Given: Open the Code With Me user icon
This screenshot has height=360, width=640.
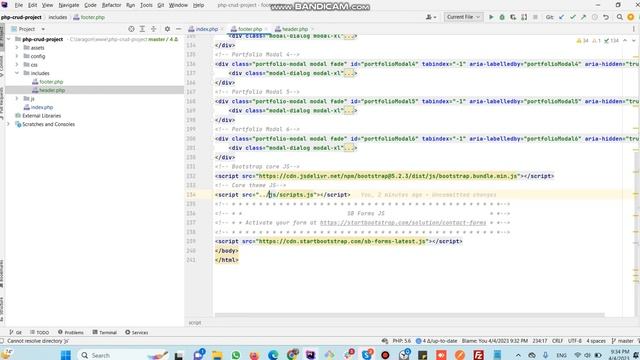Looking at the screenshot, I should point(431,17).
